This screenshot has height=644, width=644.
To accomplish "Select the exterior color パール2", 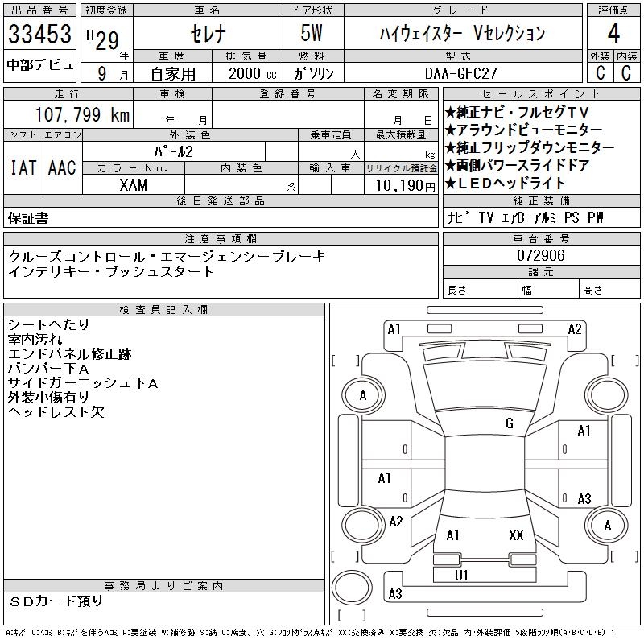I will [x=173, y=151].
